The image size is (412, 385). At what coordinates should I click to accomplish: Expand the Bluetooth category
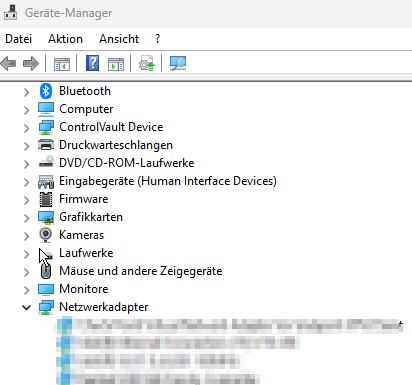pyautogui.click(x=26, y=92)
